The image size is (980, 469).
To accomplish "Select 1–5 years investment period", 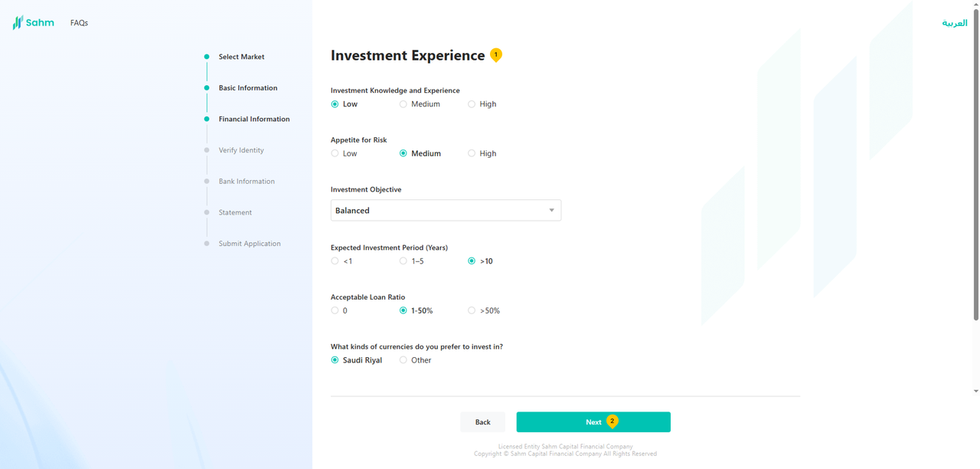I will (403, 261).
